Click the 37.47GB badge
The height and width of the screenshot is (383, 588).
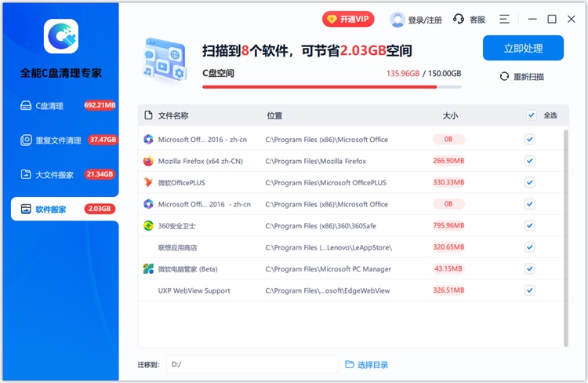103,140
